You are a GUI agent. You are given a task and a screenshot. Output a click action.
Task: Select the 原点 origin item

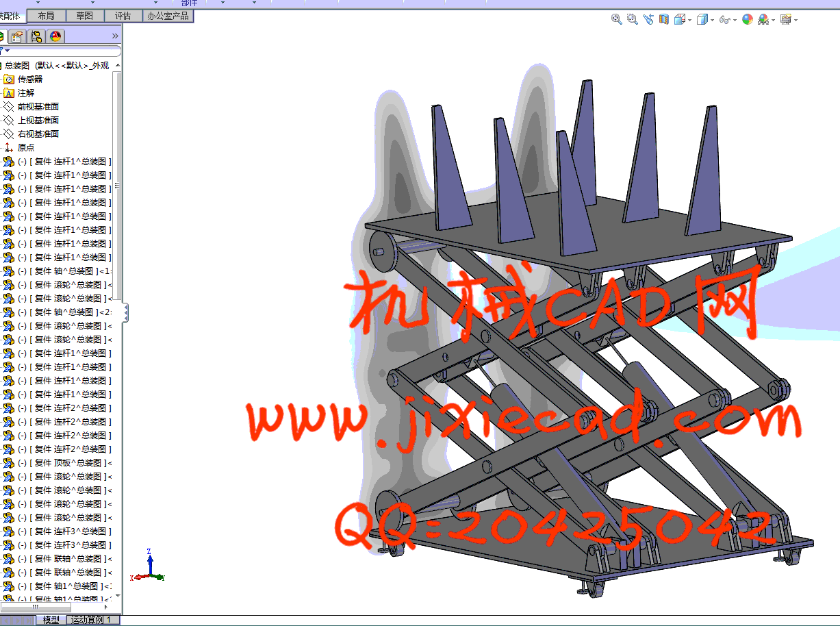coord(26,148)
